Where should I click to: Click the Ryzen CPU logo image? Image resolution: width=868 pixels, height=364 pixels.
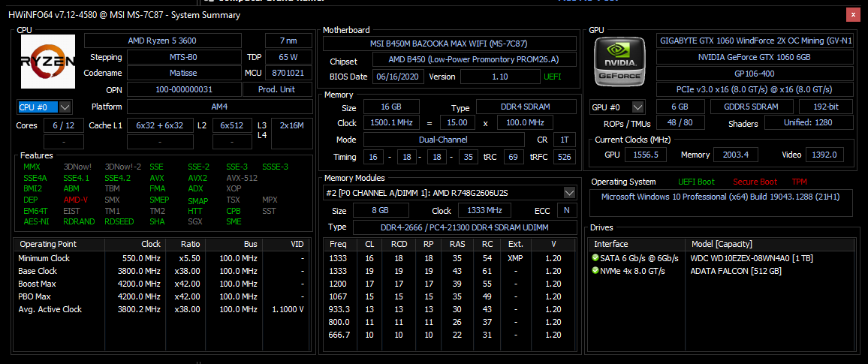tap(48, 62)
